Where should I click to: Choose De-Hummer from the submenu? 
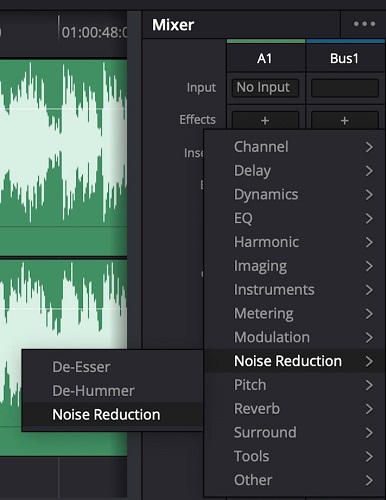(x=113, y=391)
